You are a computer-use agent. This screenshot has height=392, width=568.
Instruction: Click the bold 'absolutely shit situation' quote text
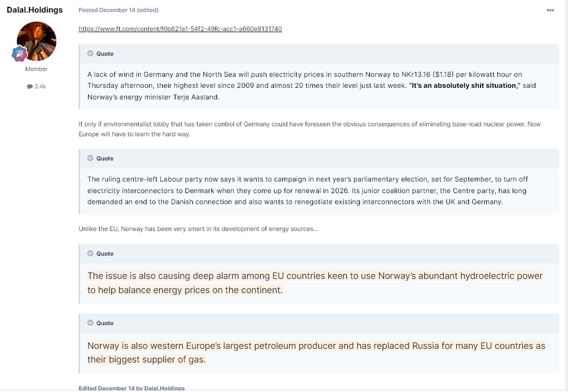click(465, 86)
